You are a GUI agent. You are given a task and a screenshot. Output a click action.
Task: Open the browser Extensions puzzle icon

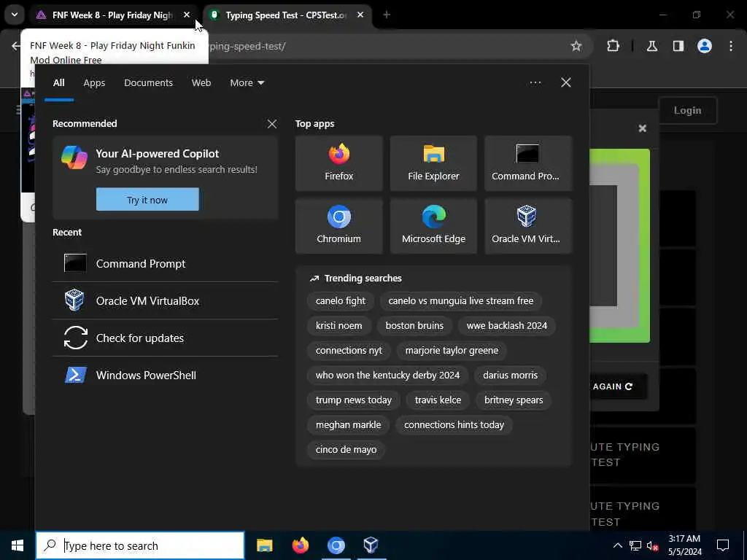pyautogui.click(x=613, y=46)
